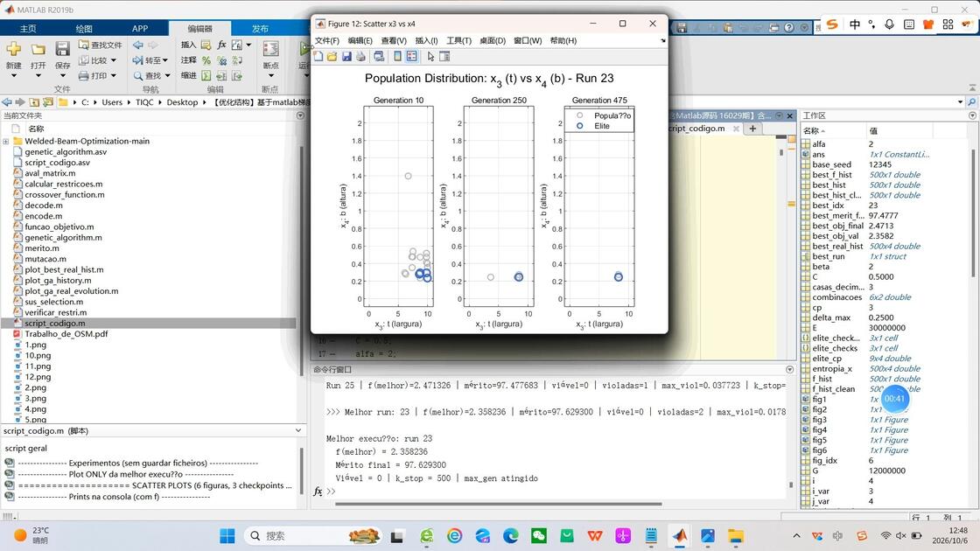Click the Desktop segment in the path bar
Screen dimensions: 980x551
point(183,102)
